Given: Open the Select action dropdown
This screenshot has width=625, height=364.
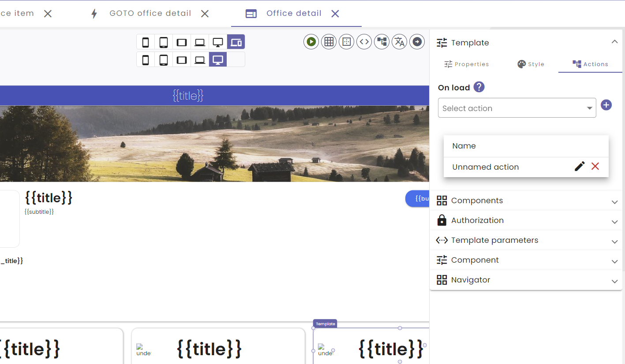Looking at the screenshot, I should (x=516, y=108).
